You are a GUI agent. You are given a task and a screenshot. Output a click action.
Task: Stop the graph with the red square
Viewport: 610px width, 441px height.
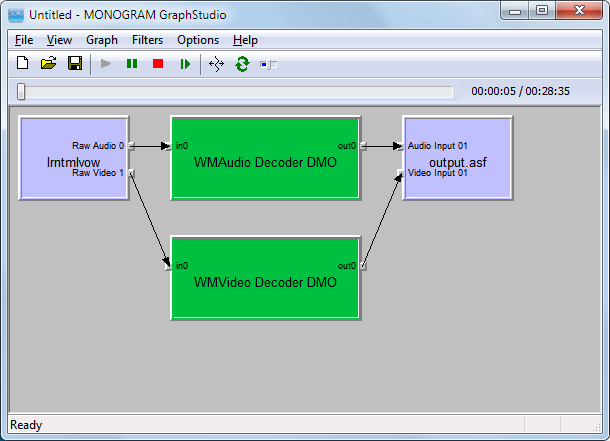158,63
